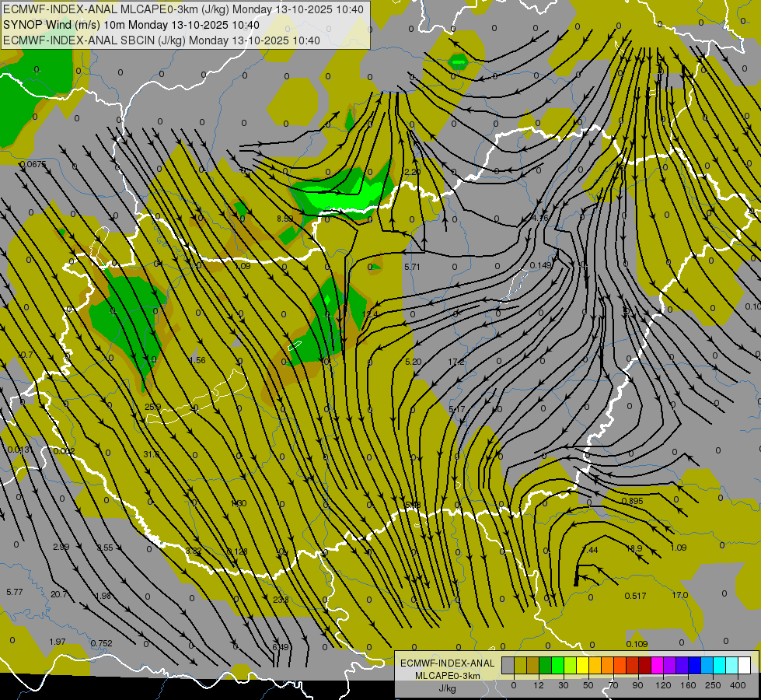Click the 23.9 value near the bottom
Viewport: 761px width, 700px height.
281,600
